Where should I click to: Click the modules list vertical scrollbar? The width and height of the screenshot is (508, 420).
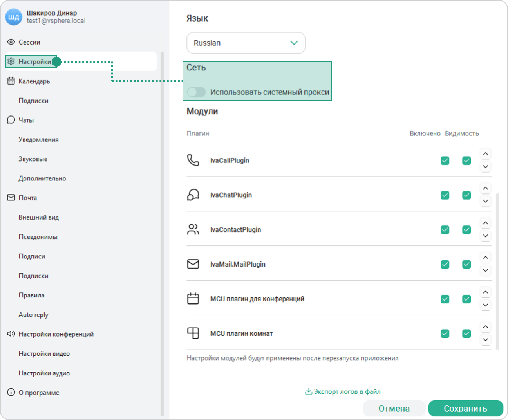pos(497,271)
